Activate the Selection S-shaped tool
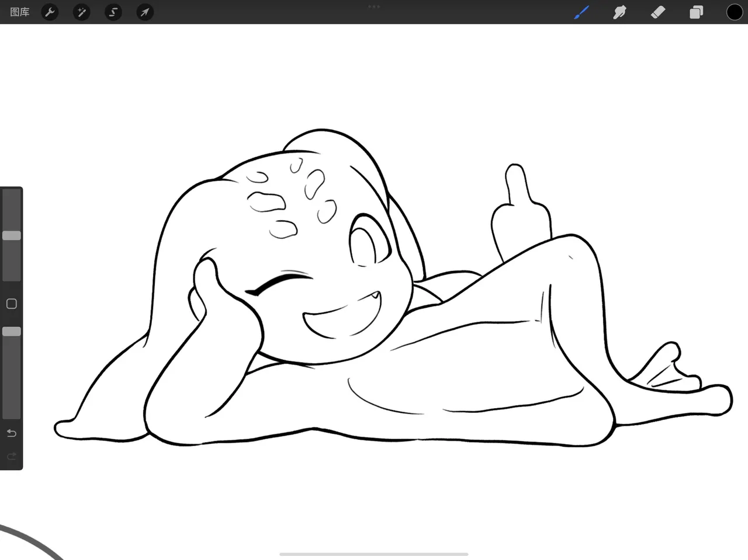The height and width of the screenshot is (560, 748). click(x=113, y=12)
